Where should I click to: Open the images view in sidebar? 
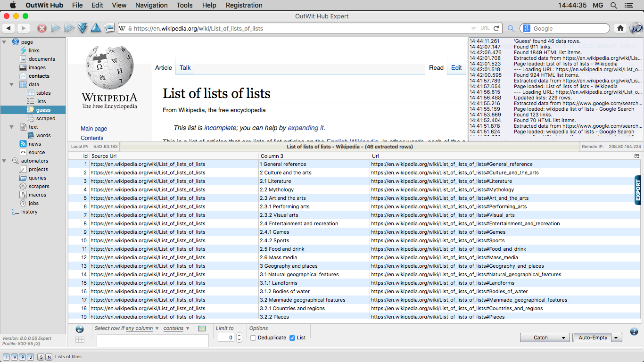(33, 67)
